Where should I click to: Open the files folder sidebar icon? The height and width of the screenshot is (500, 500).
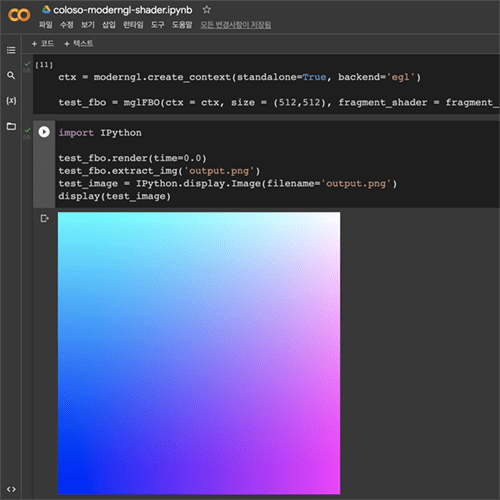(x=11, y=126)
